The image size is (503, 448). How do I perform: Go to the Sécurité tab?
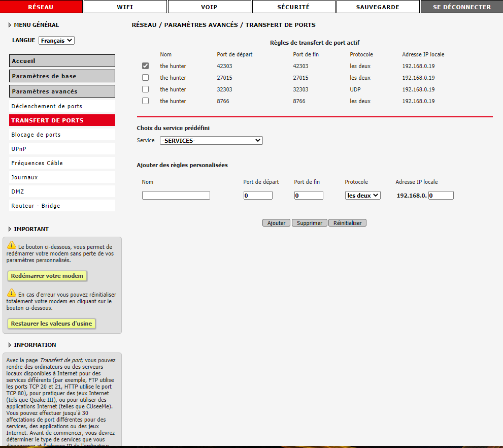[293, 7]
